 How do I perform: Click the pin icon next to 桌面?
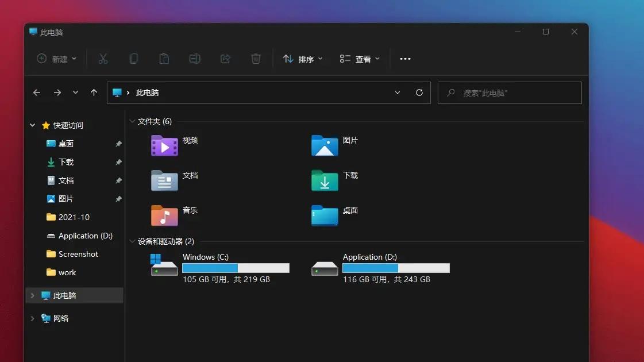point(118,143)
